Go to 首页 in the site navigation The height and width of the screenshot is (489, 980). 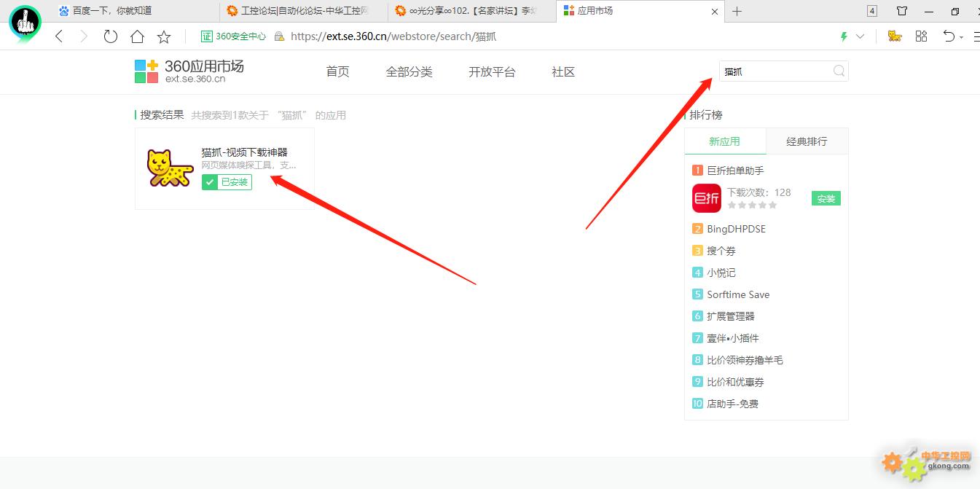coord(337,71)
